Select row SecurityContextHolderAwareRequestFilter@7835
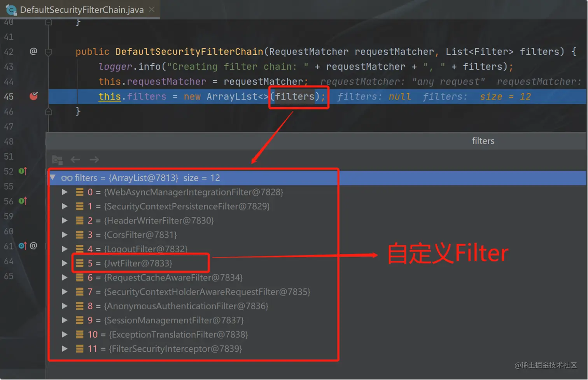 316,292
